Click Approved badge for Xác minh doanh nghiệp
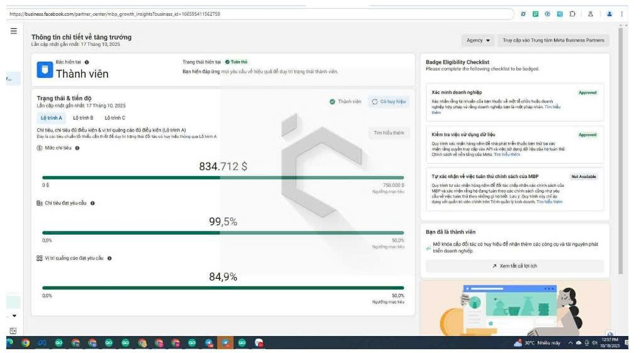The image size is (644, 353). pos(587,92)
